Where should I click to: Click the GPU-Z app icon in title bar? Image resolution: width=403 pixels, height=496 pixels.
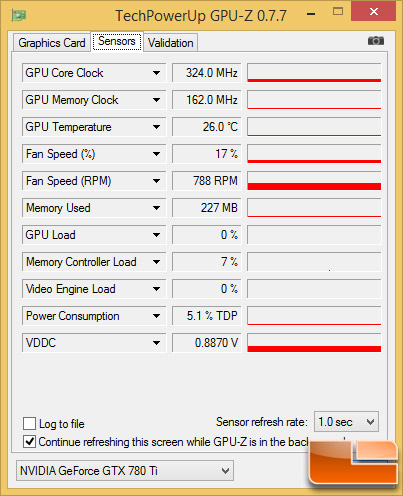[x=19, y=15]
